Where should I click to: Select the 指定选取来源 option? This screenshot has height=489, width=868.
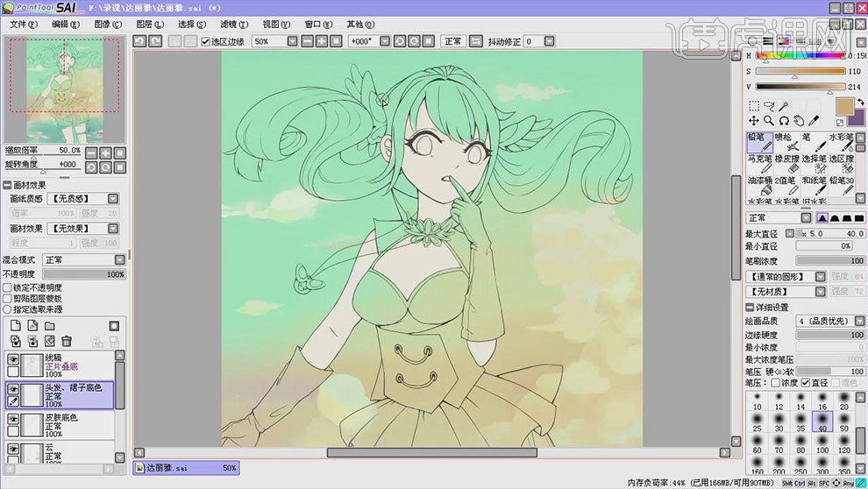point(7,309)
